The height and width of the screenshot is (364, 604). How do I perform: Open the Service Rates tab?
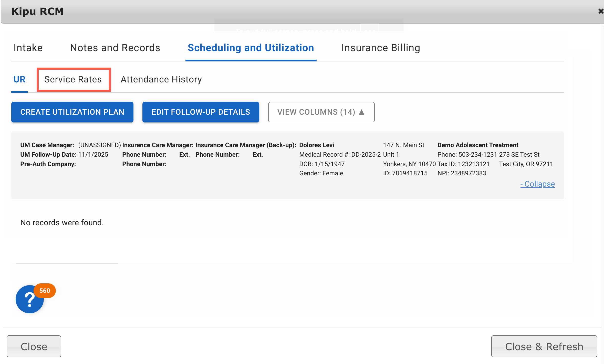tap(73, 79)
